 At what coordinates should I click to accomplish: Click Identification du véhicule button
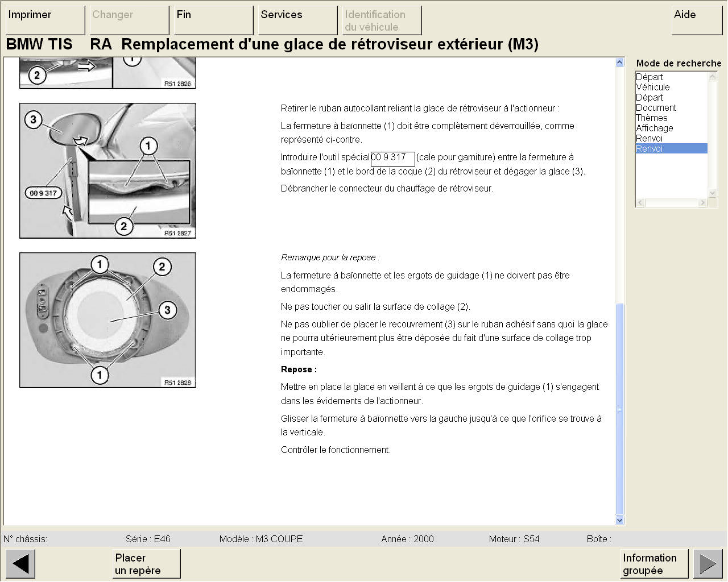(382, 20)
